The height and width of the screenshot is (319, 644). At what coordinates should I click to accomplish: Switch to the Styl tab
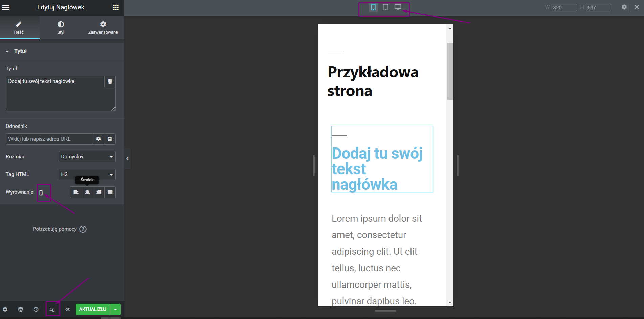click(x=61, y=27)
